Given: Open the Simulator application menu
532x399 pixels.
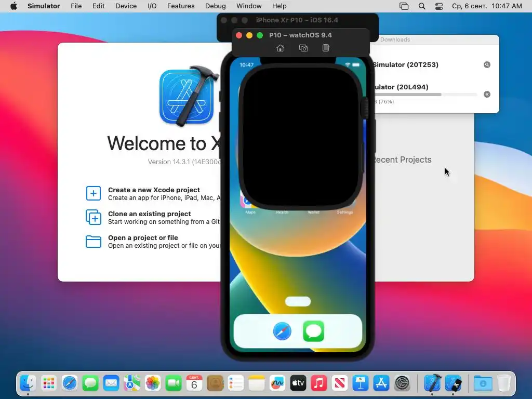Looking at the screenshot, I should 44,6.
